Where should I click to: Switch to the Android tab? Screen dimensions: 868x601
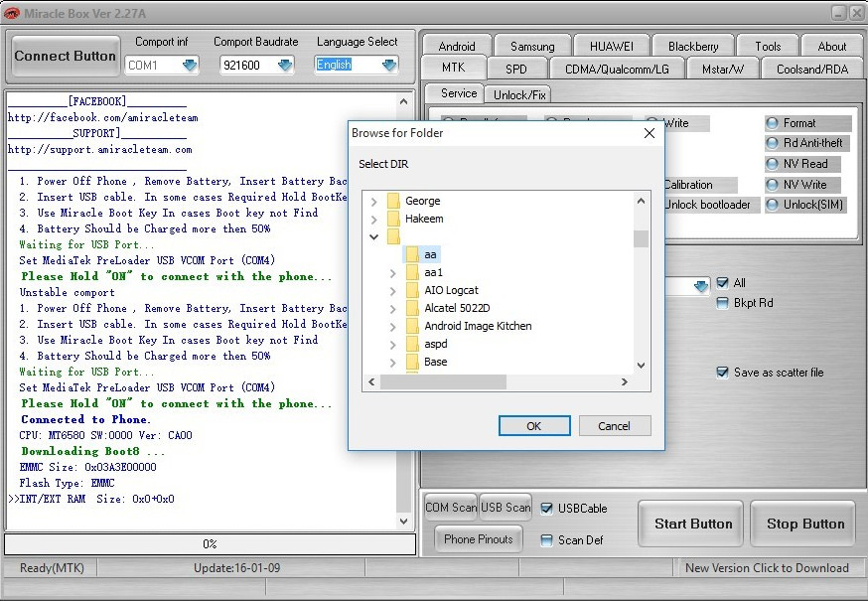point(457,46)
